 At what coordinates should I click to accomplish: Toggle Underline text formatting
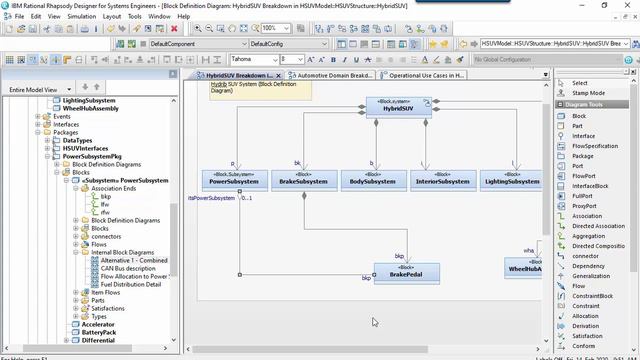click(356, 60)
